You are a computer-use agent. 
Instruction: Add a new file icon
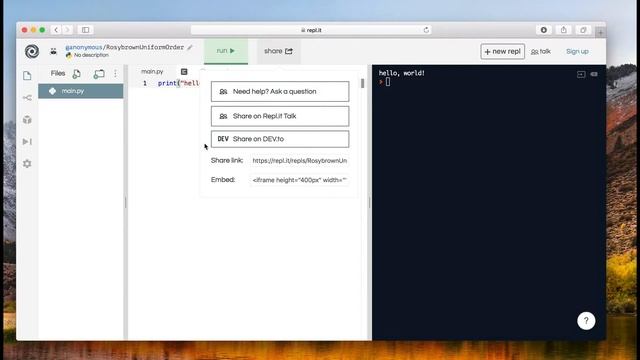click(x=77, y=74)
